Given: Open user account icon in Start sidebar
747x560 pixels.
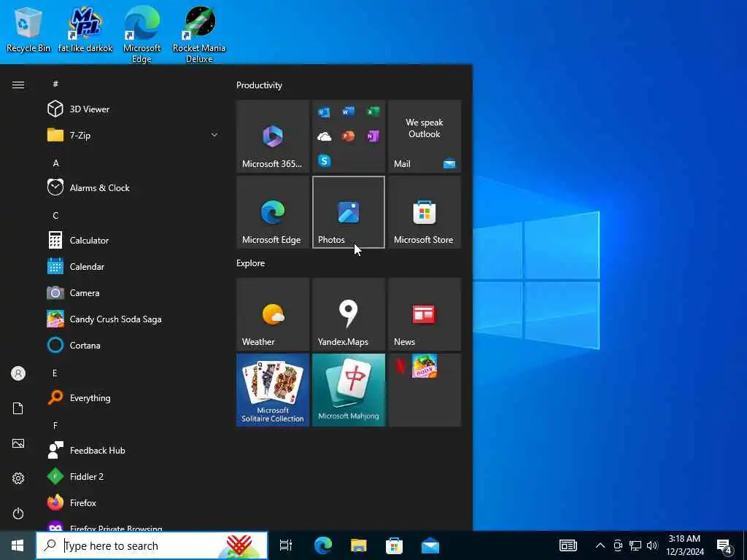Looking at the screenshot, I should (x=18, y=373).
